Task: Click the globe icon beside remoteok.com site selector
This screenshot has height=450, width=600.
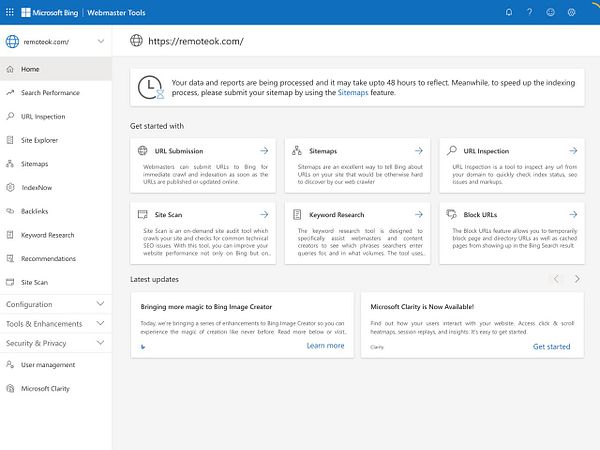Action: (12, 41)
